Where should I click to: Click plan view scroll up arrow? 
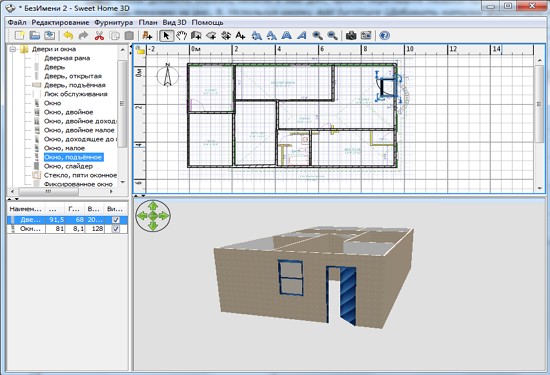[540, 61]
